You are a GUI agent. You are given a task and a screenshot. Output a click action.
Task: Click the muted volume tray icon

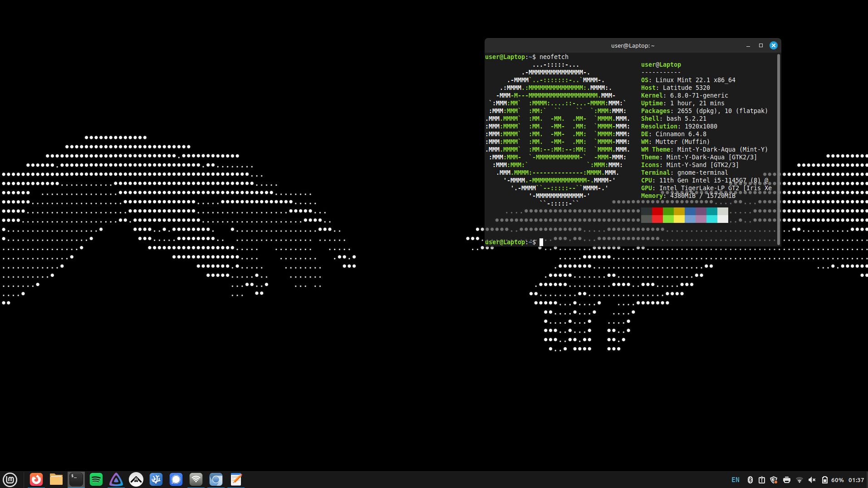pos(812,480)
